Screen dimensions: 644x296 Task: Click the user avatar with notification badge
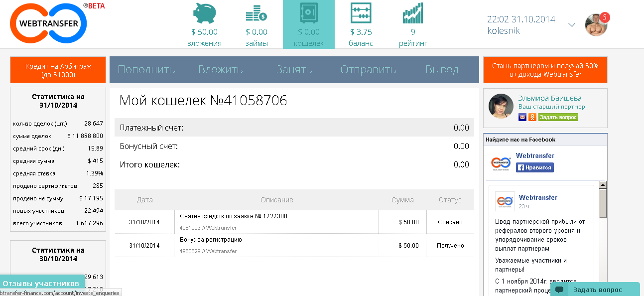pos(596,25)
